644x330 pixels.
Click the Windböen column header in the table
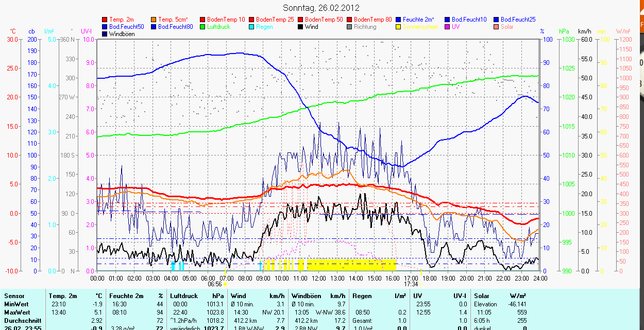click(306, 296)
